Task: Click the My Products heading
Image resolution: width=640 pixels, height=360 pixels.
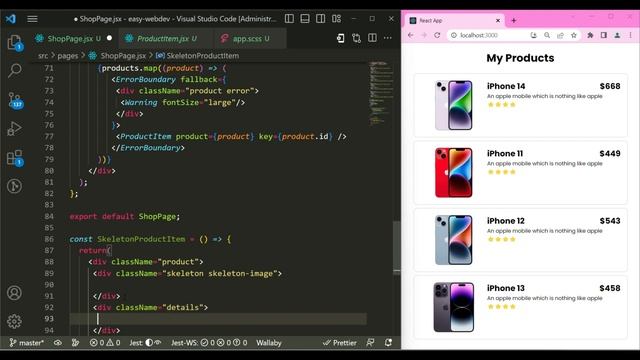Action: coord(520,58)
